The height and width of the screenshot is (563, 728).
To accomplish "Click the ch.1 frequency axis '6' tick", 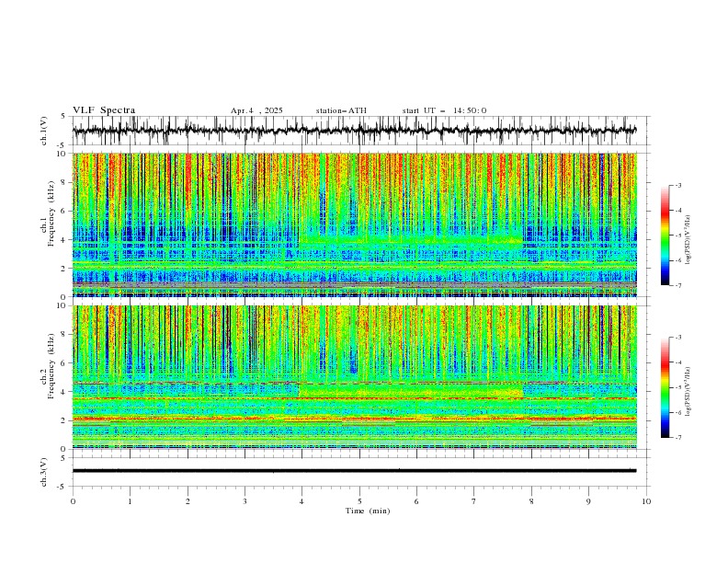I will click(65, 211).
